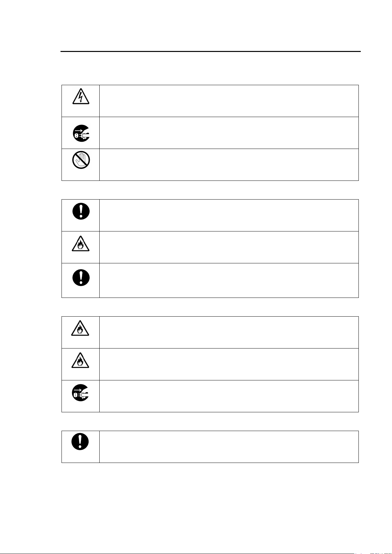Screen dimensions: 392x554
Task: Click empty cell beside second table's lower exclamation icon
Action: (229, 280)
